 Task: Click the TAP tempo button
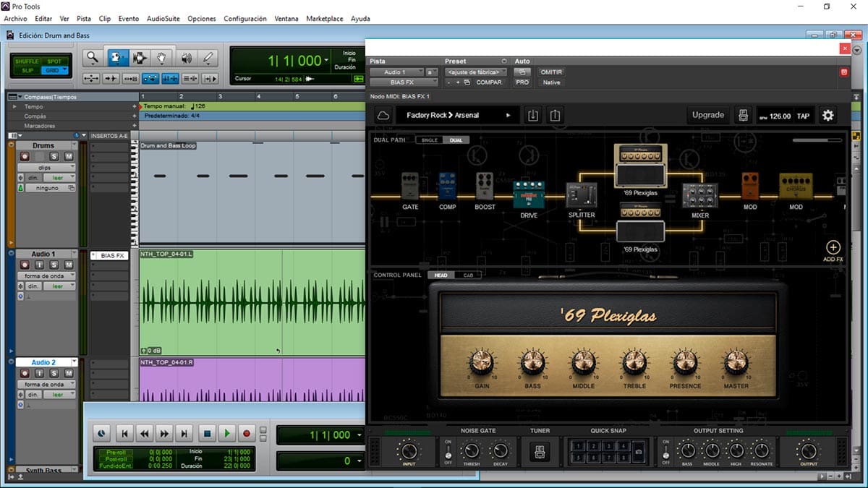(803, 116)
